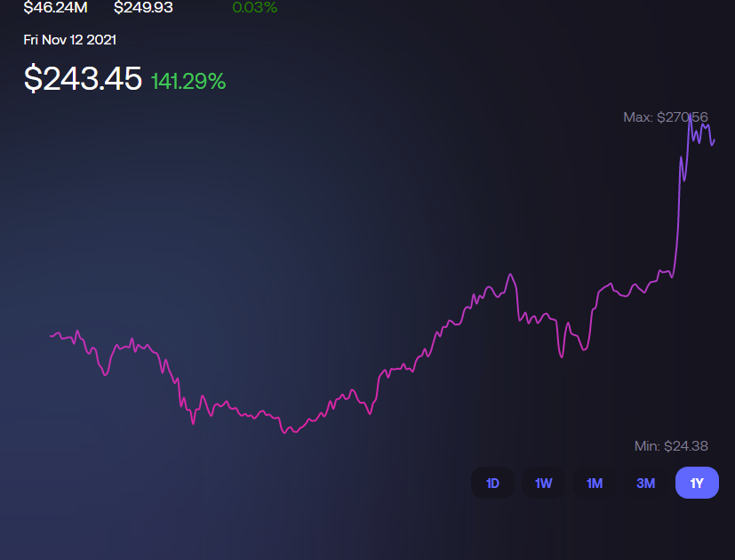The width and height of the screenshot is (735, 560).
Task: Click the Fri Nov 12 2021 date
Action: [x=70, y=40]
